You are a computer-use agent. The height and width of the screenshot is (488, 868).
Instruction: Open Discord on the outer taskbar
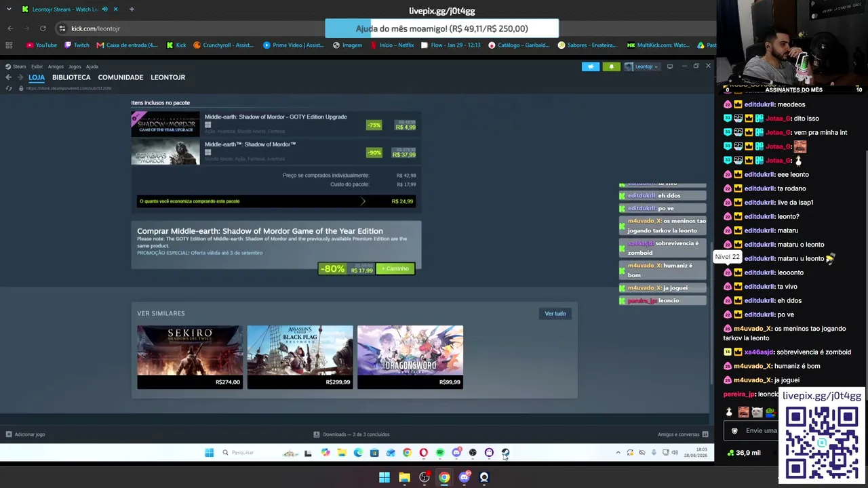point(464,477)
